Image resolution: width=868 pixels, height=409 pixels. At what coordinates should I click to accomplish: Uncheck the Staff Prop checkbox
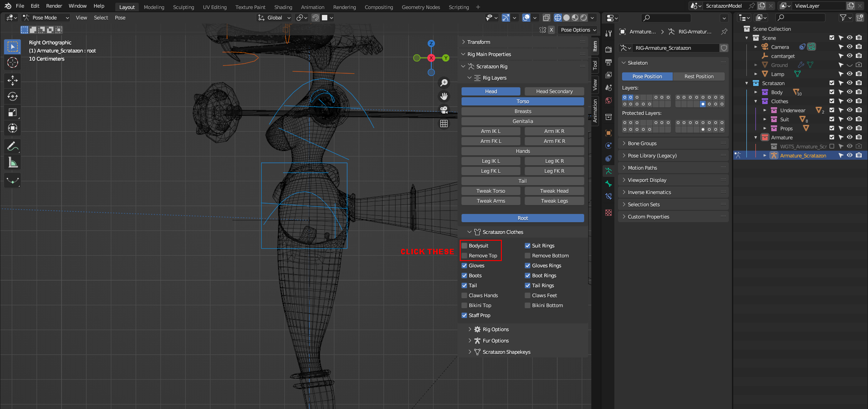coord(464,315)
